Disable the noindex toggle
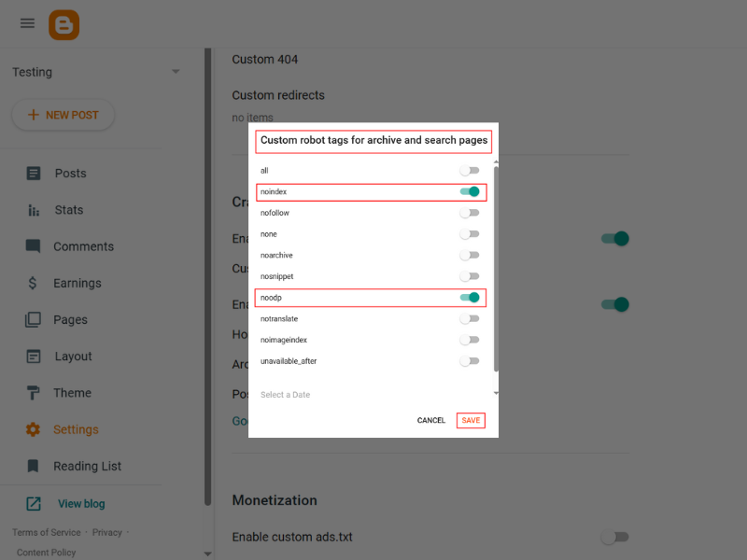The image size is (747, 560). coord(472,191)
